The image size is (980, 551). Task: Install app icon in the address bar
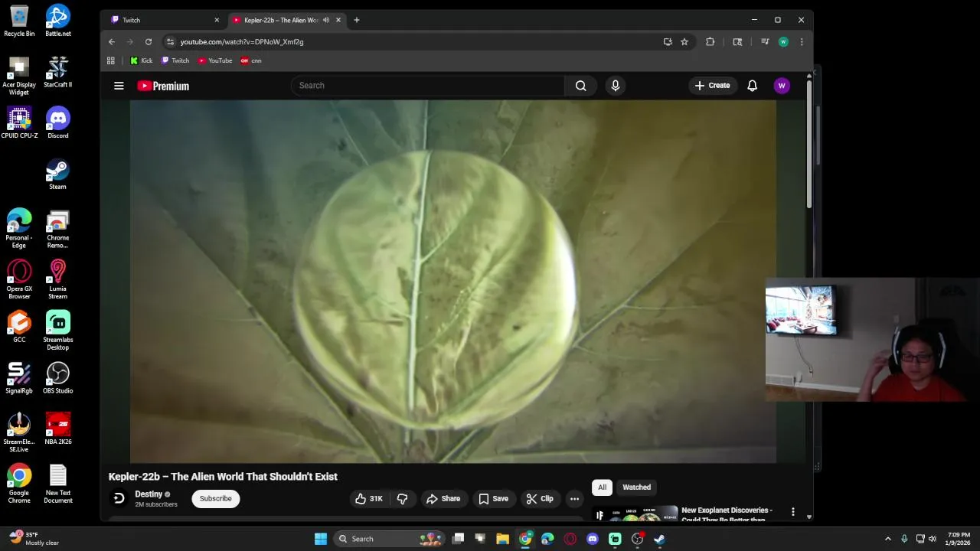click(668, 42)
